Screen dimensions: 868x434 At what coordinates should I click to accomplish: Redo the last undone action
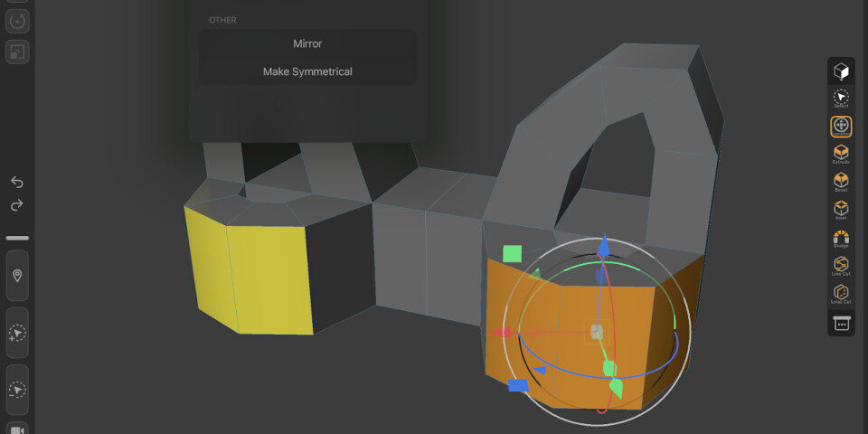tap(17, 205)
